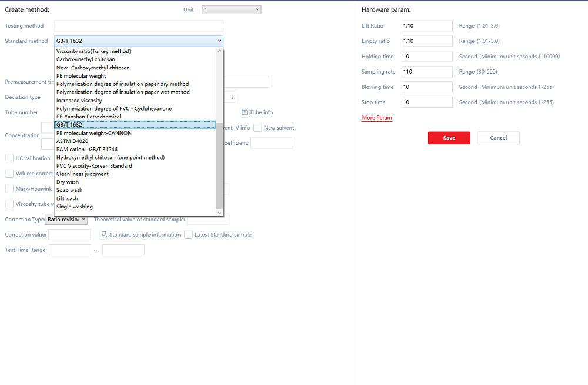Expand the Correction Type dropdown
The width and height of the screenshot is (588, 385).
(66, 220)
